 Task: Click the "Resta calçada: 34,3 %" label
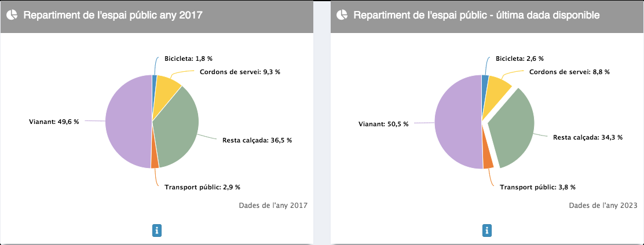tap(587, 137)
